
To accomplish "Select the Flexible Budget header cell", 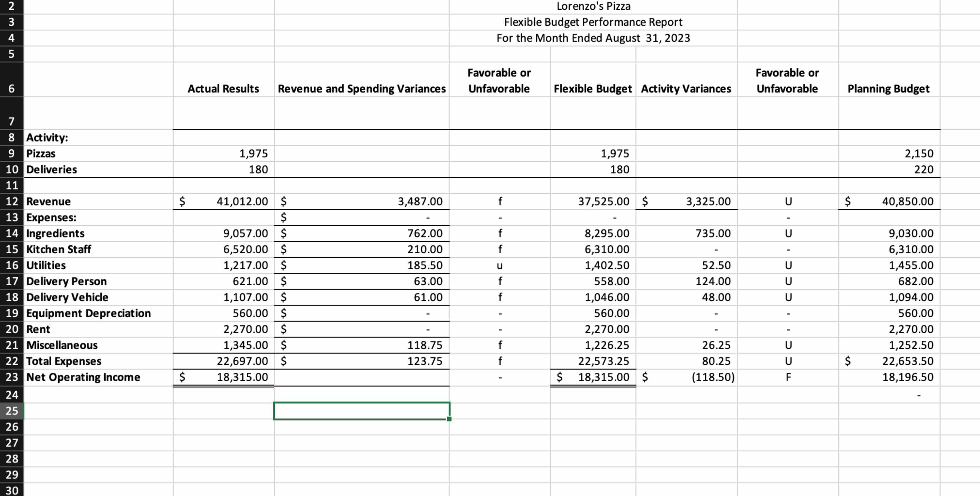I will point(592,89).
